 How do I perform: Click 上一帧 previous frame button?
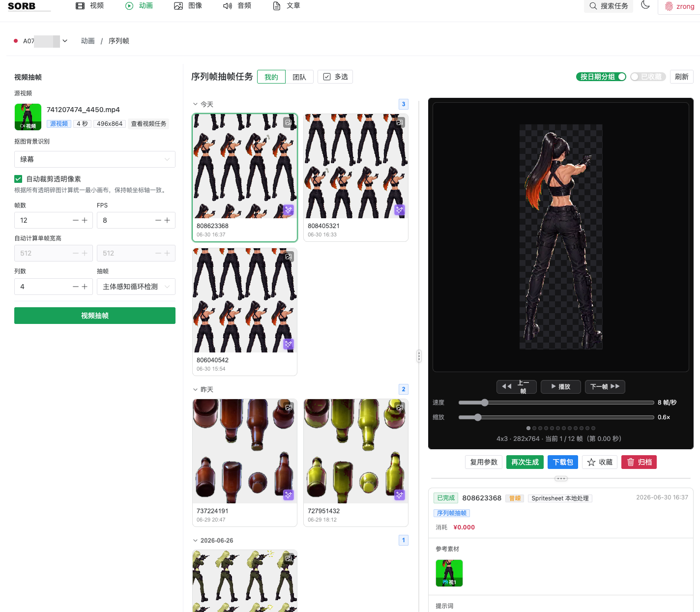(x=517, y=387)
